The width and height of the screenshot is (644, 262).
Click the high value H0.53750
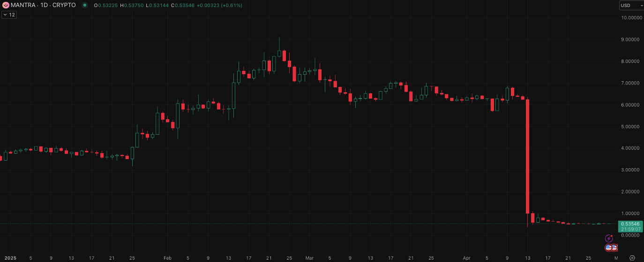[x=132, y=5]
